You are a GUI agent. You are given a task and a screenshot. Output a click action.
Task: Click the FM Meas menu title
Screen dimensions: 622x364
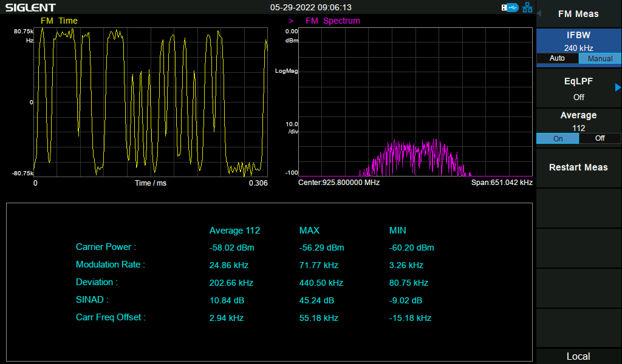578,14
